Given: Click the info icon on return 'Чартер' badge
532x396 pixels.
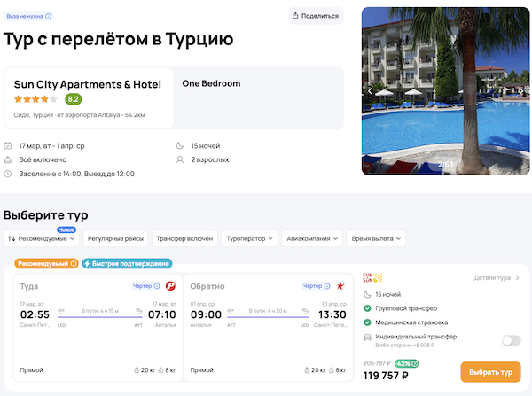Looking at the screenshot, I should pos(326,286).
